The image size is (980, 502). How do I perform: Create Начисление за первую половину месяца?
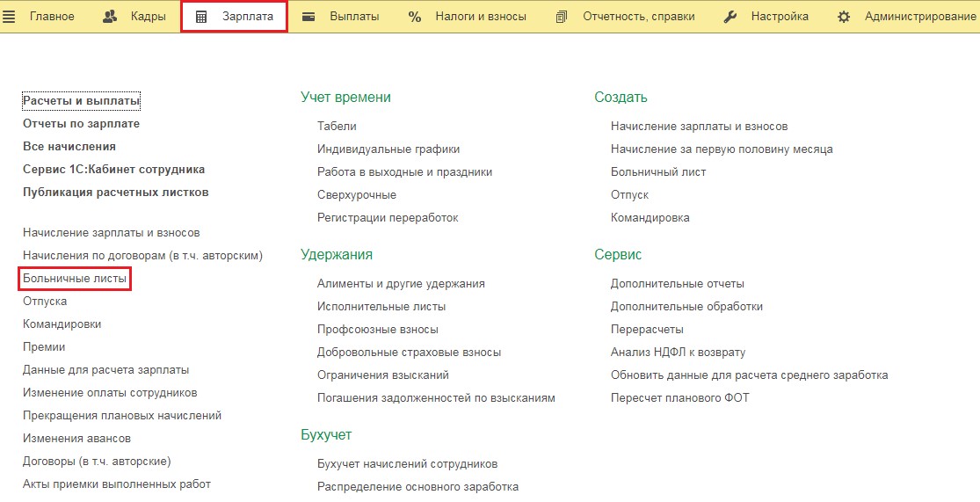click(722, 149)
